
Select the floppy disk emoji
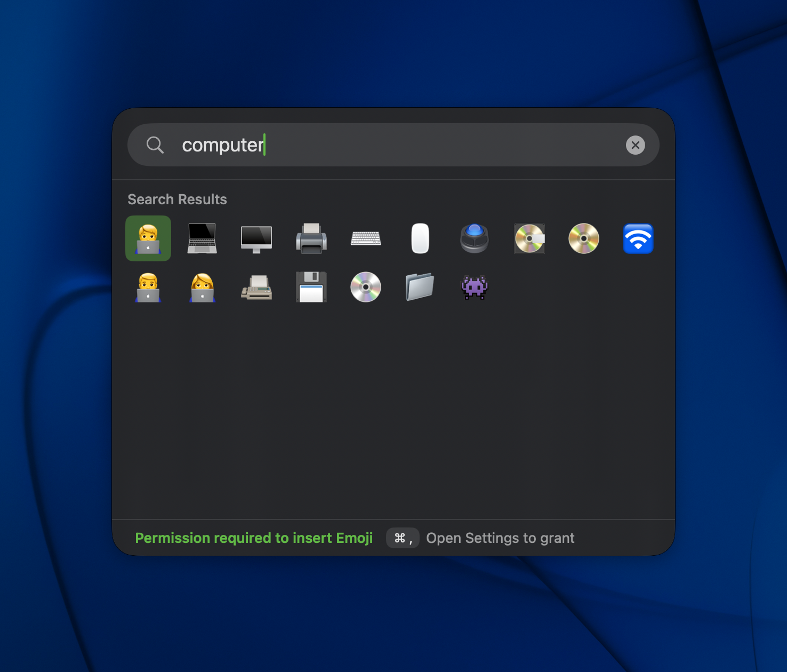coord(311,287)
